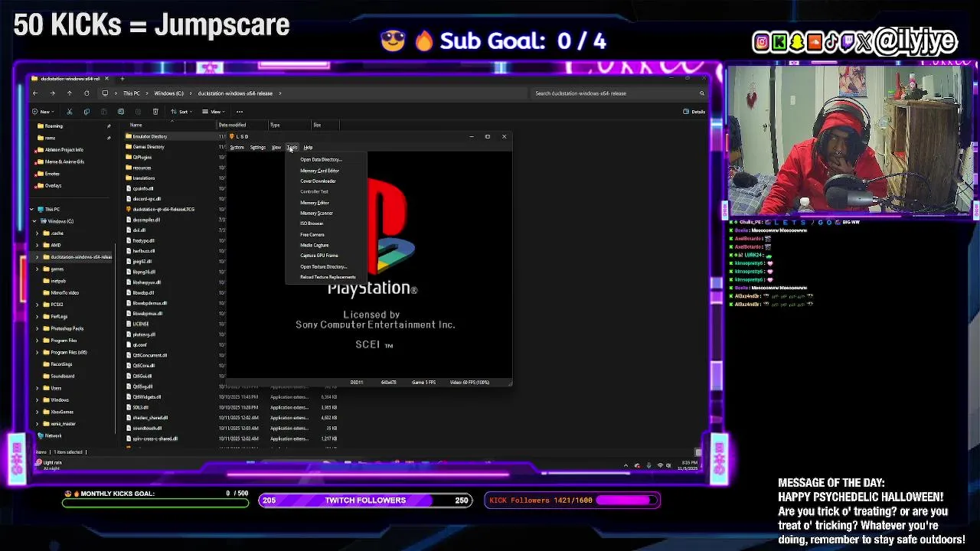The width and height of the screenshot is (980, 551).
Task: Open Instagram icon in stream overlay
Action: tap(761, 42)
